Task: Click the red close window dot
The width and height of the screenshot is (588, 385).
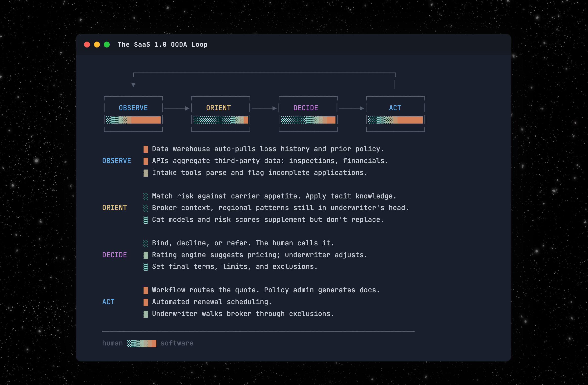Action: coord(87,44)
